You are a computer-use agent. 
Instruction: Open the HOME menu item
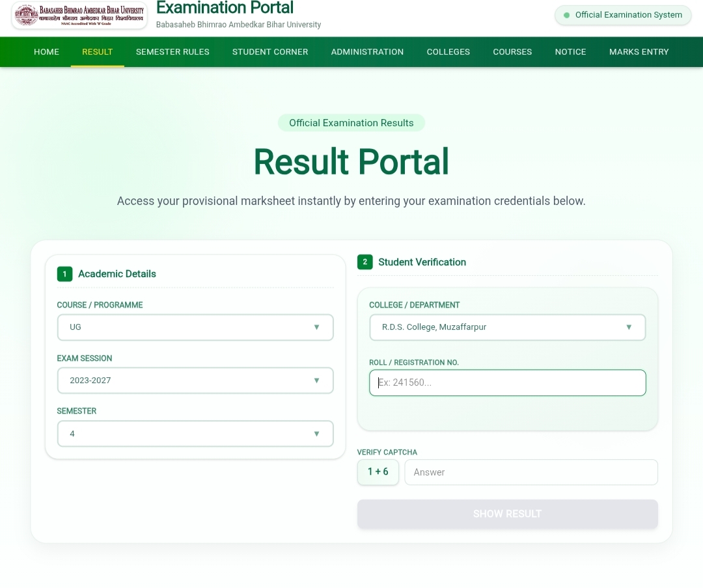coord(47,52)
